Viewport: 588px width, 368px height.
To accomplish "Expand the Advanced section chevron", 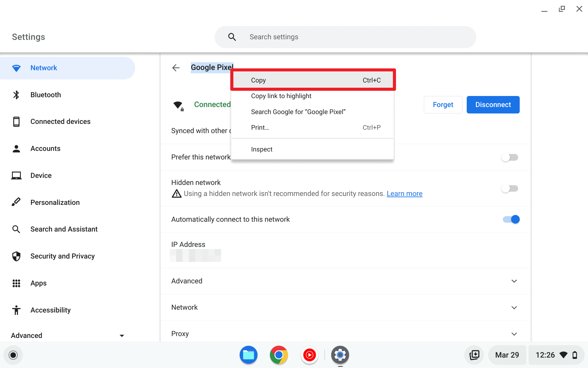I will 514,281.
